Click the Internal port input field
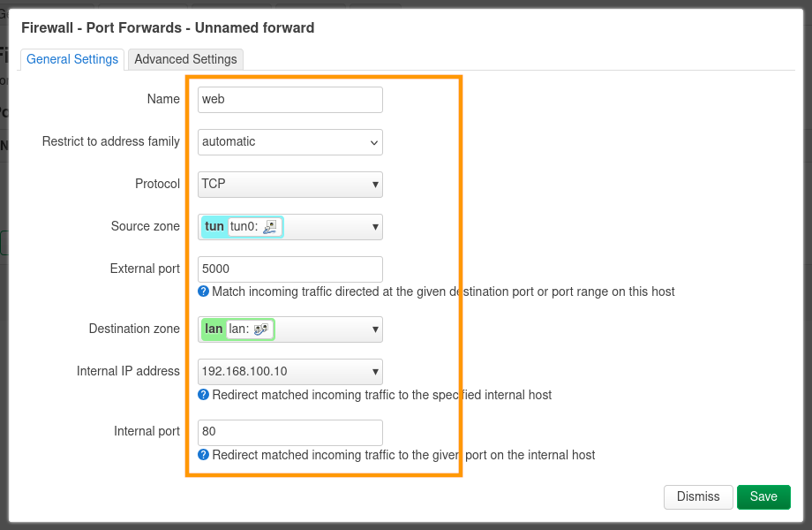This screenshot has height=530, width=812. (289, 433)
